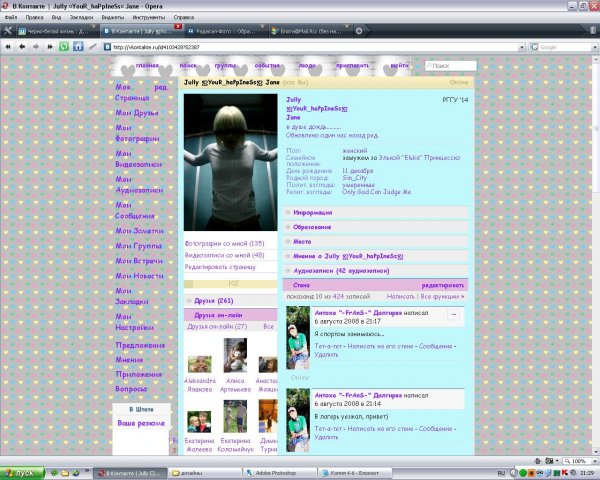Reload the page with the green button

pos(64,47)
